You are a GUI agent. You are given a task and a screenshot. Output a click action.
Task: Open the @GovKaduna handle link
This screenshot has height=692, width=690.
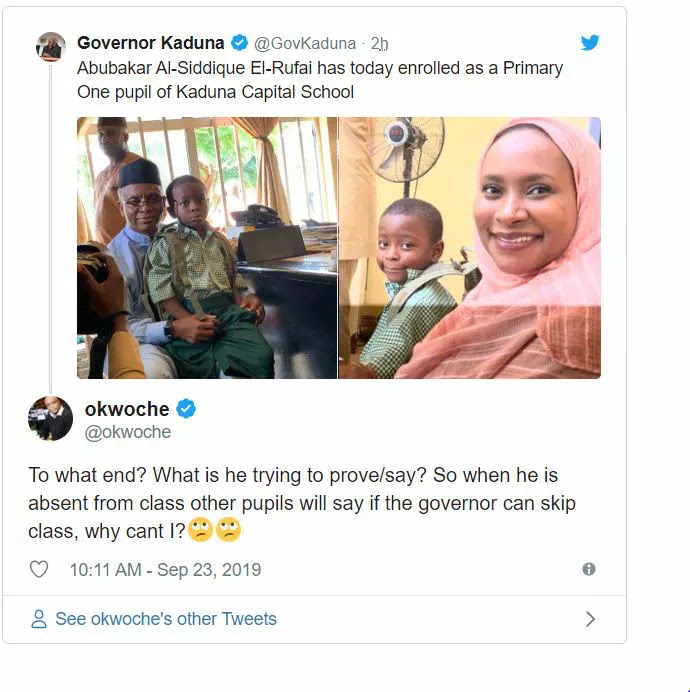pos(307,43)
